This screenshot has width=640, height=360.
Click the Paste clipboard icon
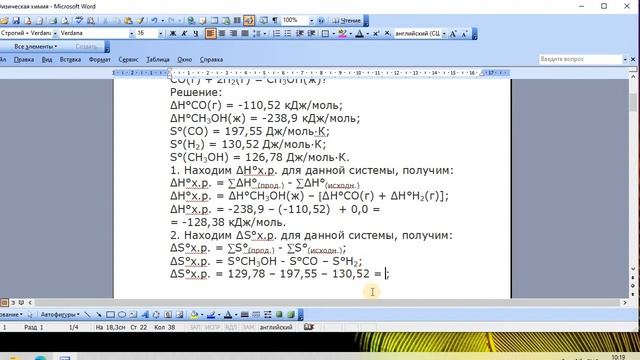[x=128, y=20]
